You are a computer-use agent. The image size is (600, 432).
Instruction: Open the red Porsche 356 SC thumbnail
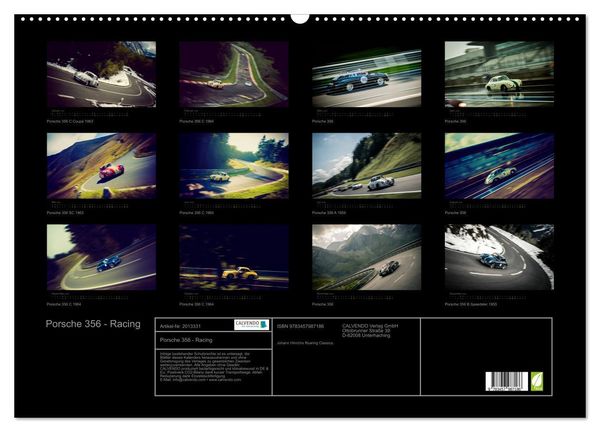click(101, 166)
